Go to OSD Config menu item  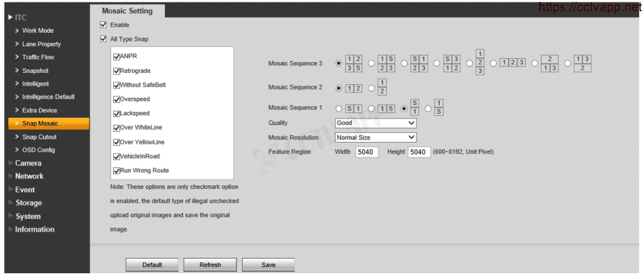pyautogui.click(x=38, y=150)
